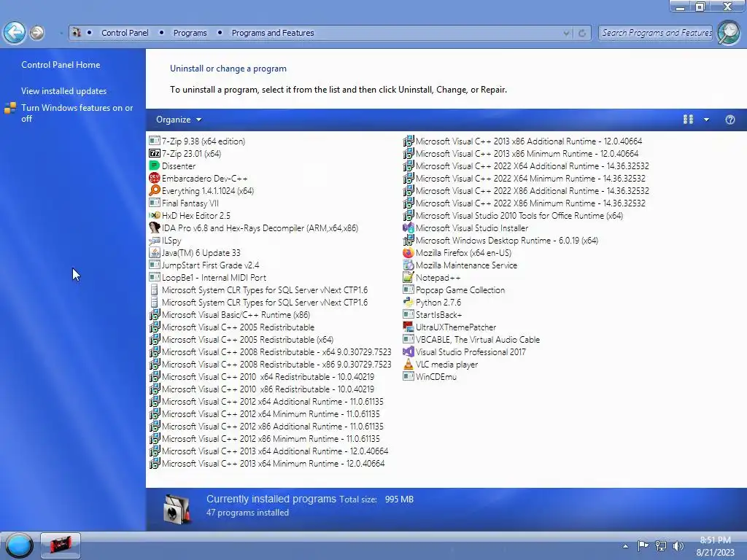Select Visual C++ 2013 x86 Minimum Runtime
747x560 pixels.
(x=521, y=153)
